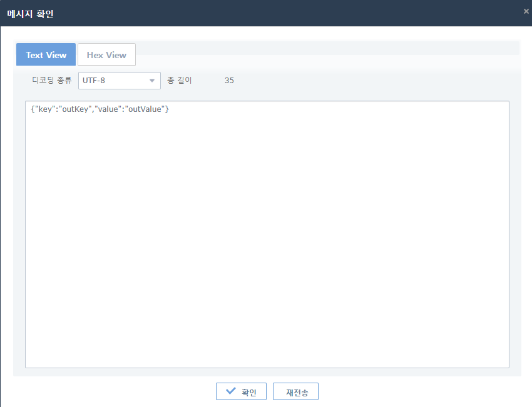Click the closing brace of the JSON message
532x407 pixels.
(167, 109)
